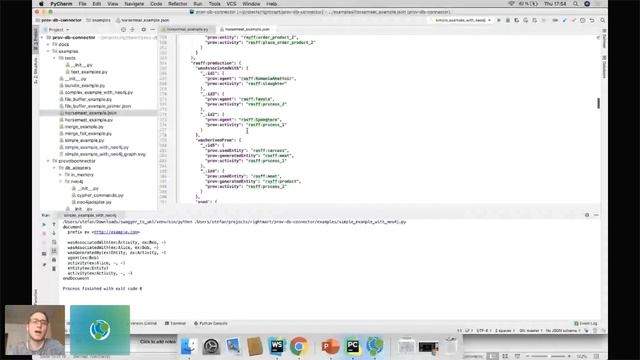
Task: Click the down arrow in Run panel toolbar
Action: click(x=54, y=233)
